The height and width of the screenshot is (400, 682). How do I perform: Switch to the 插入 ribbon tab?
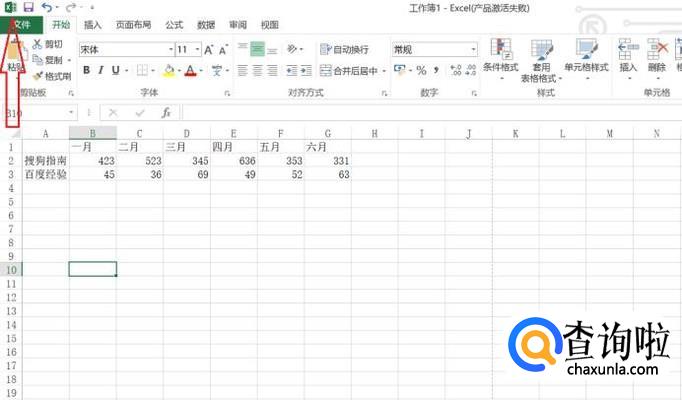tap(93, 25)
